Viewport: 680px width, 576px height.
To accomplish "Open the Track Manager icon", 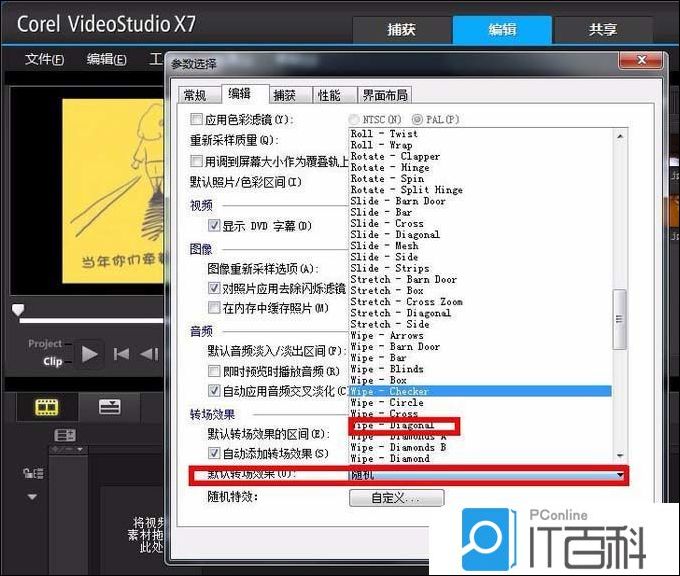I will pos(65,435).
